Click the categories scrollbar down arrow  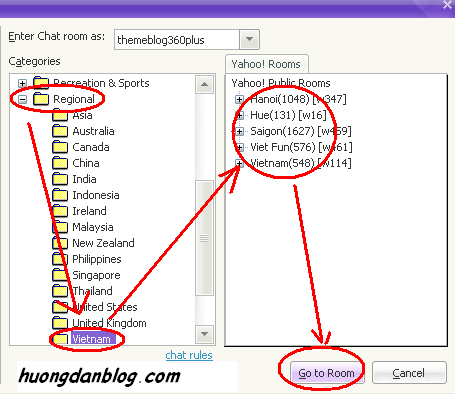point(204,334)
